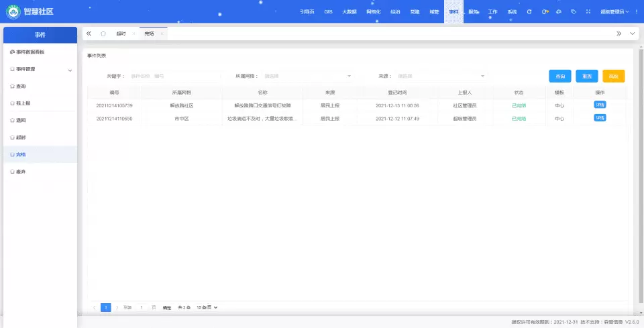
Task: Click the 事件 sidebar header
Action: click(x=40, y=35)
